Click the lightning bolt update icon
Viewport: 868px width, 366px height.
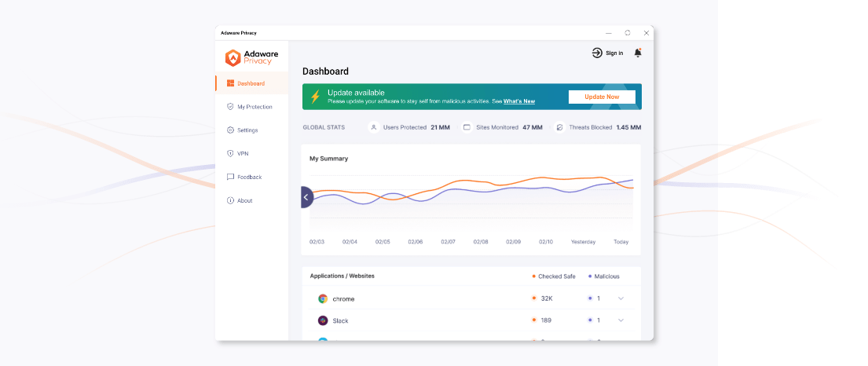[x=315, y=97]
